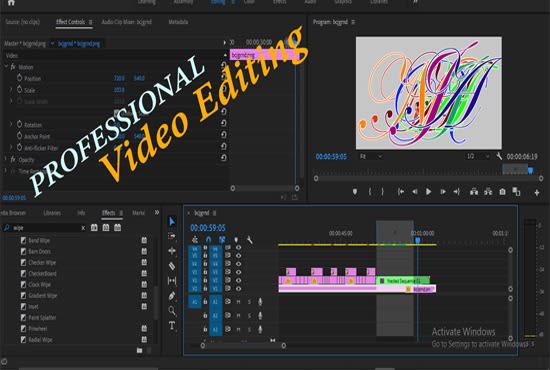Select the Selection tool arrow

[x=172, y=222]
